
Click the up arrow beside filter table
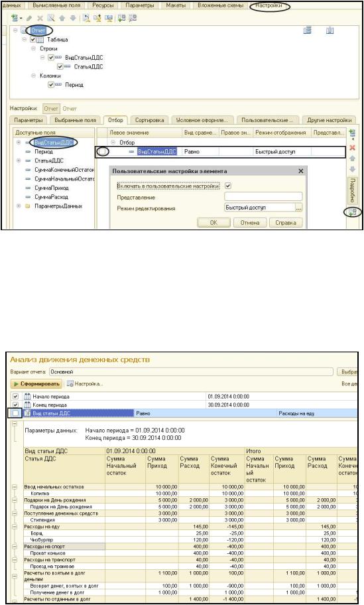[x=352, y=159]
